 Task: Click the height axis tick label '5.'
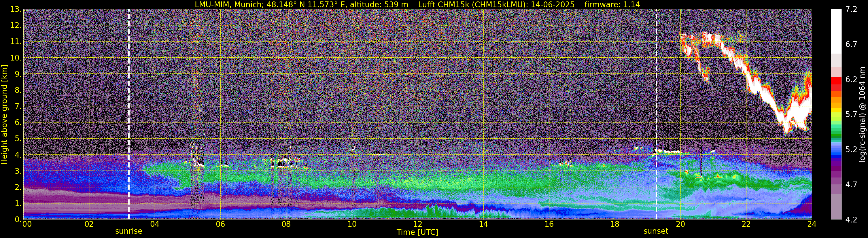point(18,139)
